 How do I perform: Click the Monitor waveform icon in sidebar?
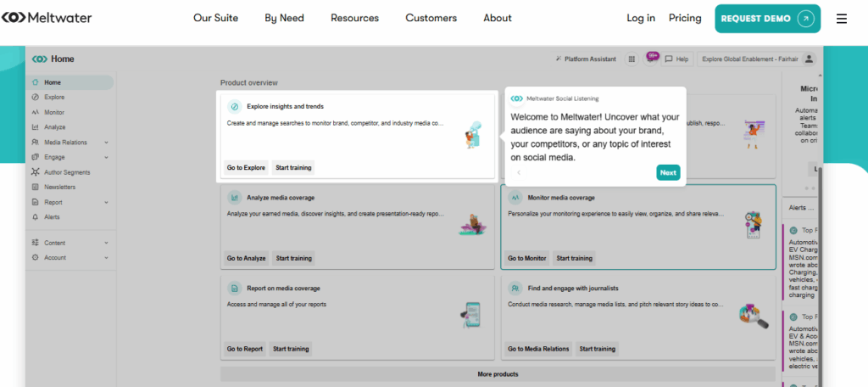point(36,113)
